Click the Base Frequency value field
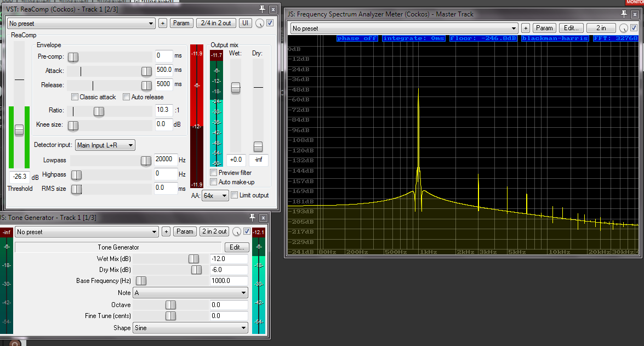 tap(229, 281)
